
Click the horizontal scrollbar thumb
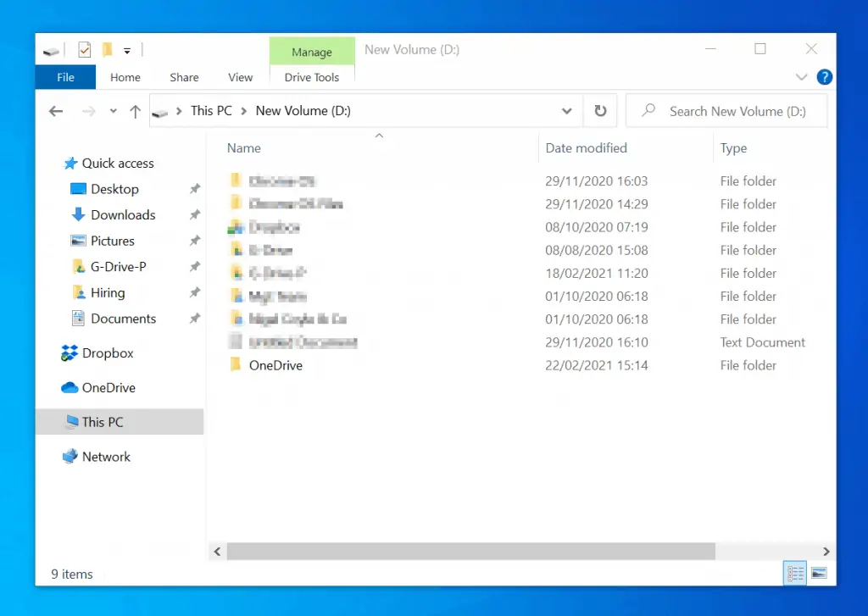click(471, 552)
